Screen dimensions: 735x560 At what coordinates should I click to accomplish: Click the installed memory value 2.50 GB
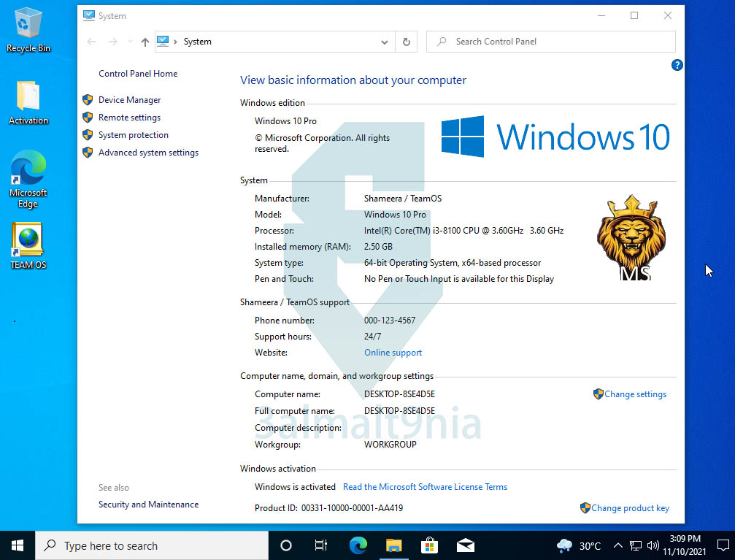coord(378,247)
